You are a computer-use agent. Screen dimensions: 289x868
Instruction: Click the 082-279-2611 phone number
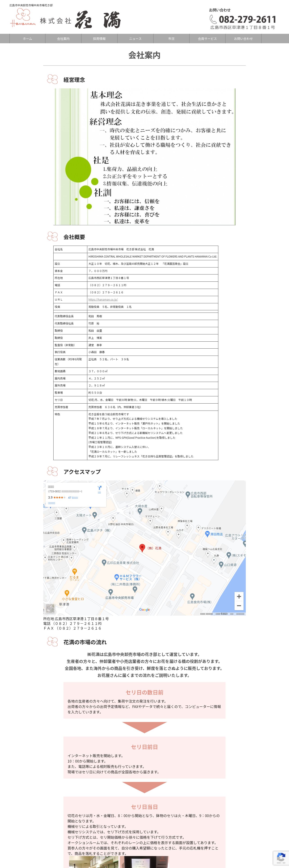click(247, 19)
